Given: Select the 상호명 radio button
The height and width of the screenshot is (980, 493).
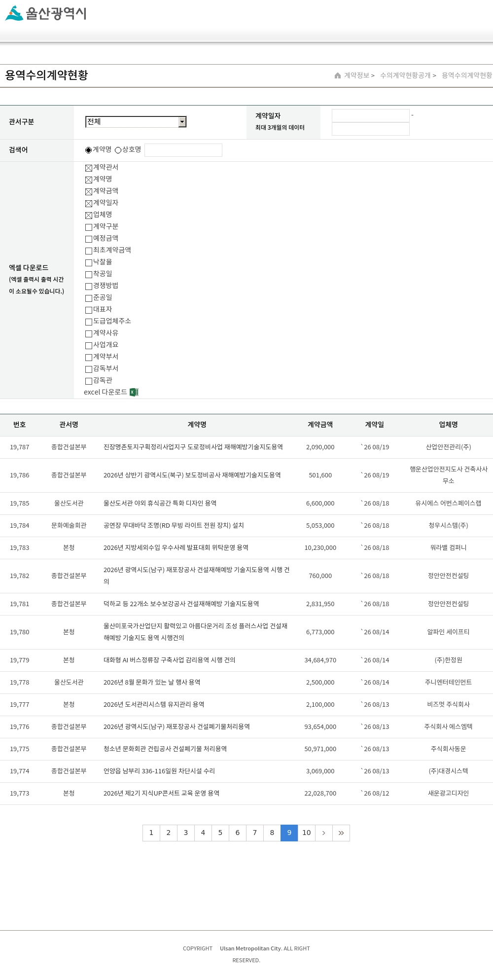Looking at the screenshot, I should tap(118, 150).
